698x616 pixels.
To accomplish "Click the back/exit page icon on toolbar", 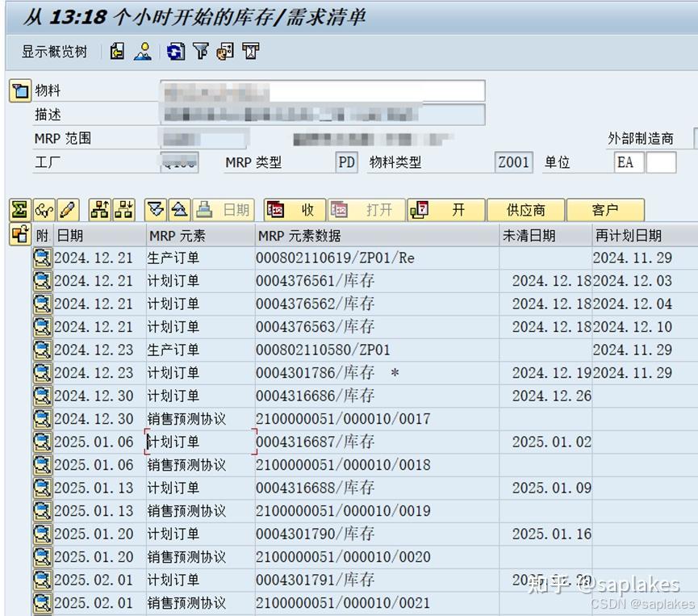I will tap(117, 52).
